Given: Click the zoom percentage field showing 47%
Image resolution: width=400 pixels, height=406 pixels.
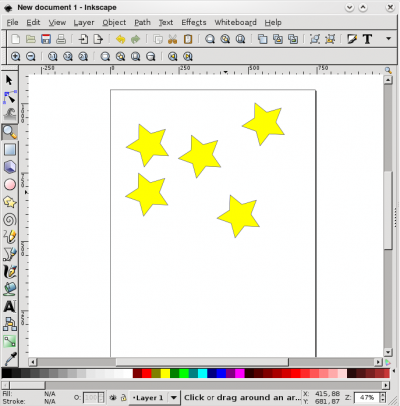Looking at the screenshot, I should tap(366, 397).
